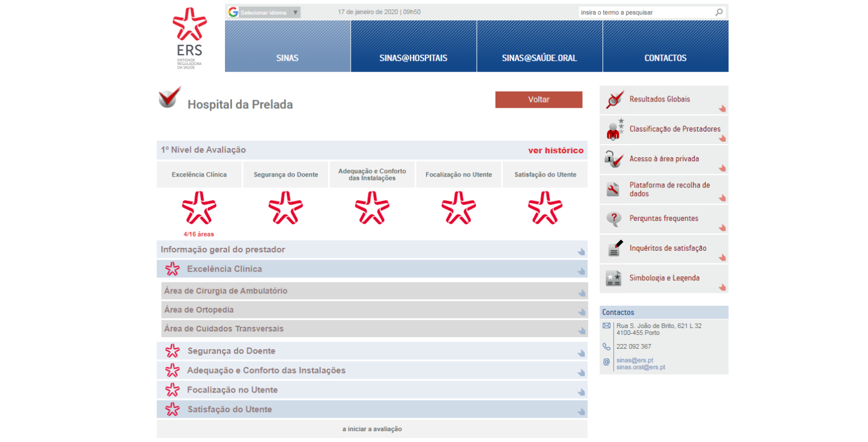Expand Informação geral do prestador section
The height and width of the screenshot is (442, 868).
coord(372,249)
